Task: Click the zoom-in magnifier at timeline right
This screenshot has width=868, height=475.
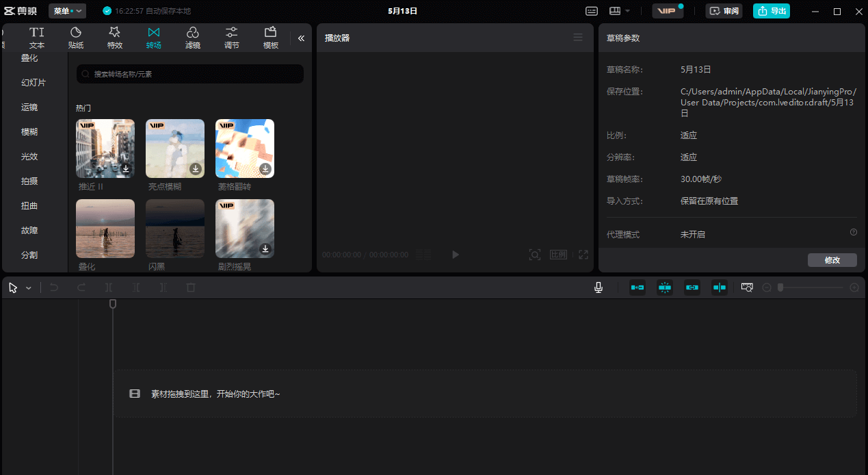Action: coord(854,287)
